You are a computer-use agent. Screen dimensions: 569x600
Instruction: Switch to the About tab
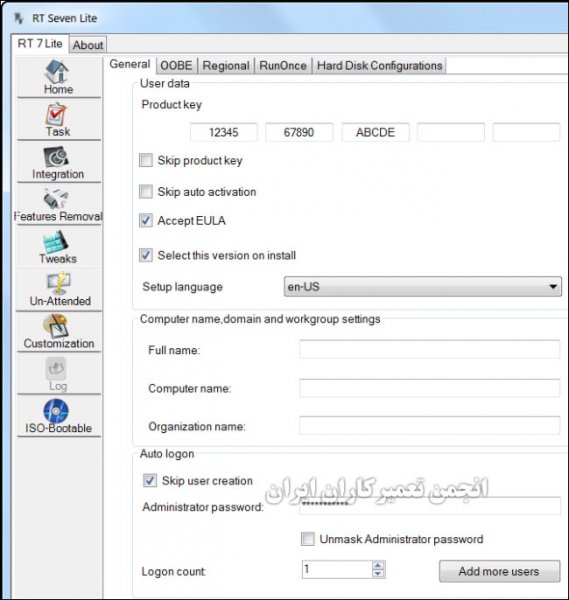click(x=88, y=45)
